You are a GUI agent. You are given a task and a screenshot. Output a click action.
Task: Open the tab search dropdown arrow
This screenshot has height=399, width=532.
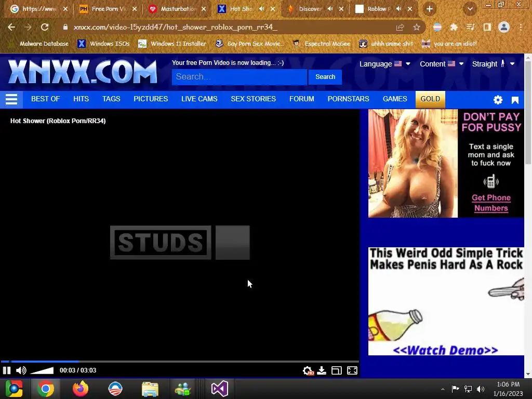470,9
